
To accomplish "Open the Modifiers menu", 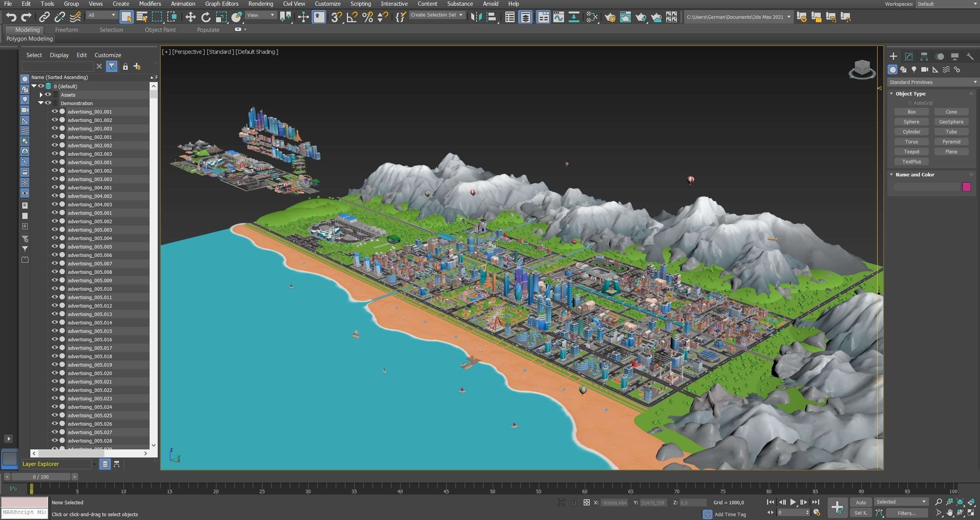I will [x=150, y=4].
